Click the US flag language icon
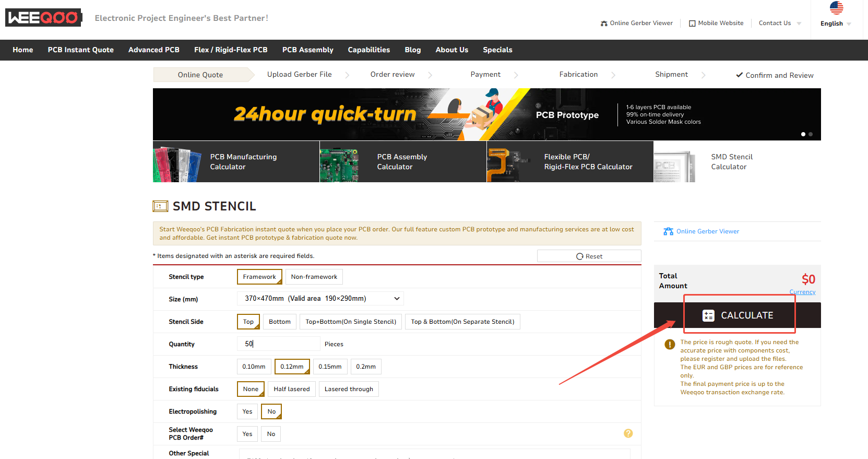This screenshot has height=459, width=868. point(836,8)
